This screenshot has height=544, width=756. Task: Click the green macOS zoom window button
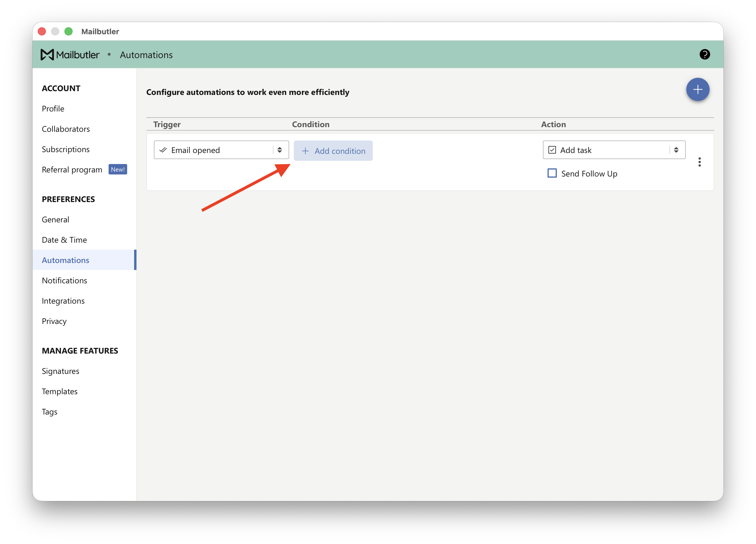[68, 31]
